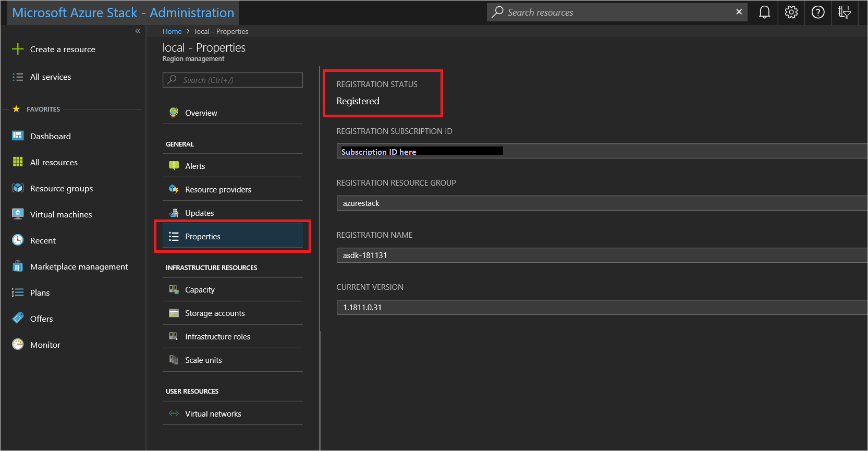Image resolution: width=868 pixels, height=451 pixels.
Task: Click the Properties list icon
Action: click(x=174, y=236)
